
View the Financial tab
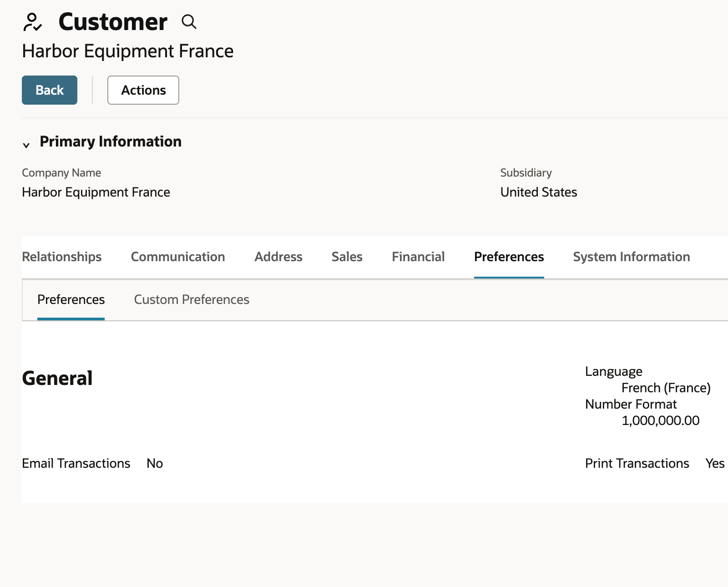point(418,257)
